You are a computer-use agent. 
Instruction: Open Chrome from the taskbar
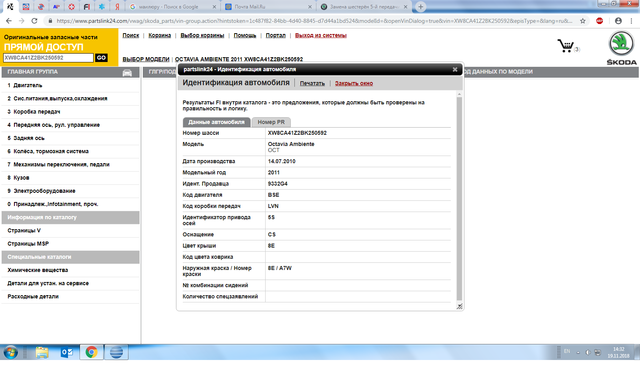pos(91,352)
